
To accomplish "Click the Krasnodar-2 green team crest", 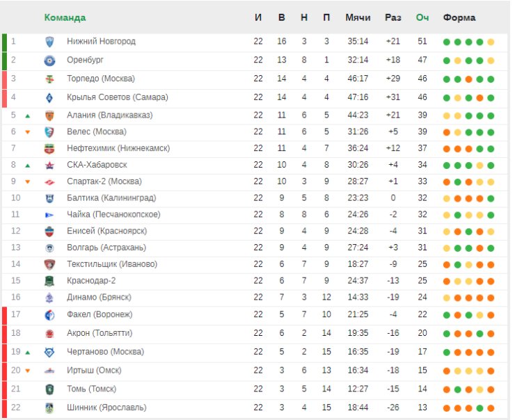I will pyautogui.click(x=49, y=281).
